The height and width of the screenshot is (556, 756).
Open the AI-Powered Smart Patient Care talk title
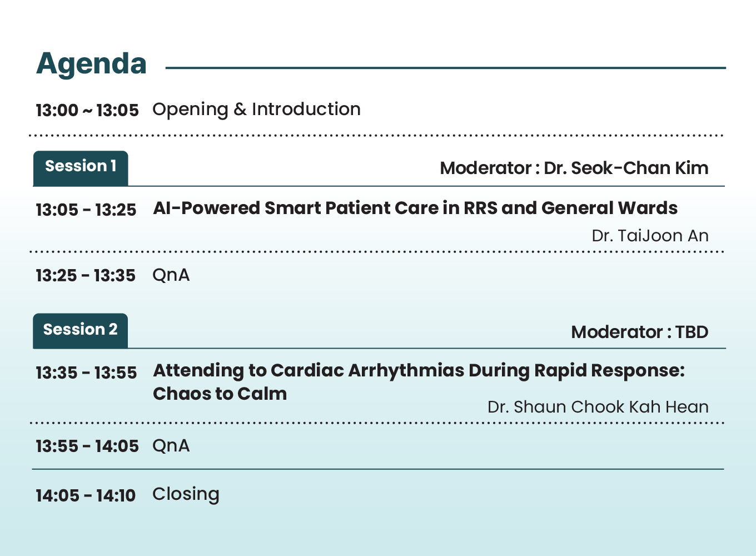tap(415, 208)
